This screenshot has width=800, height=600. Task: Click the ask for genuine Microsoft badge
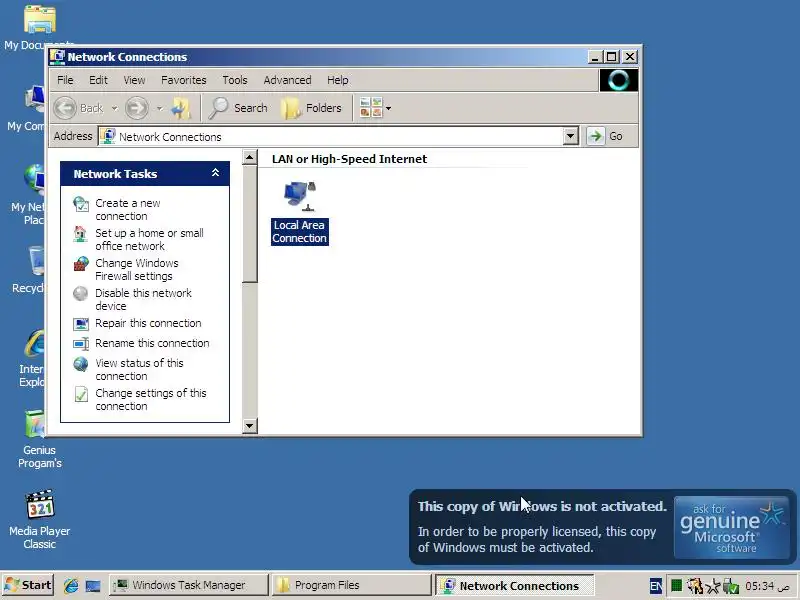pos(732,528)
